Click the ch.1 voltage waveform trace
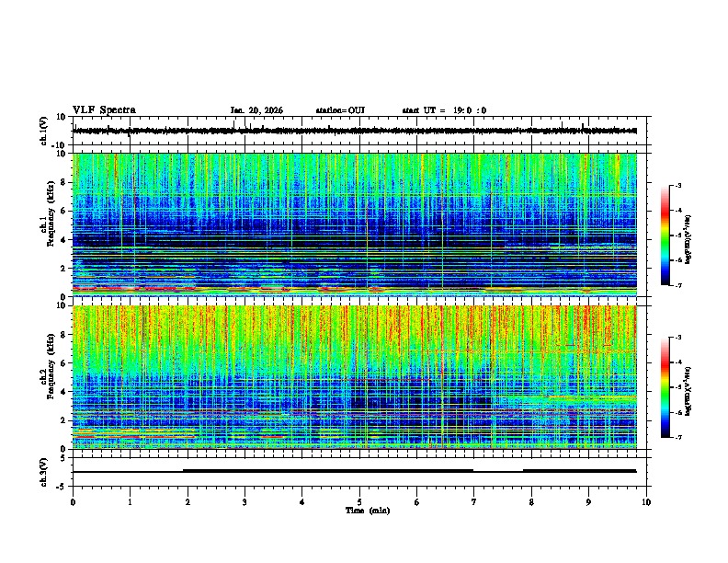 coord(355,131)
